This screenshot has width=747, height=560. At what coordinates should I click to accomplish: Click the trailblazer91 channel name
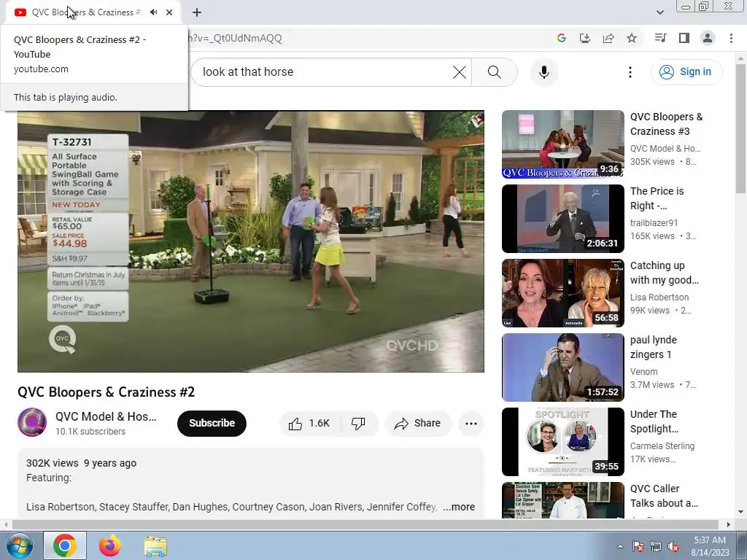point(654,223)
